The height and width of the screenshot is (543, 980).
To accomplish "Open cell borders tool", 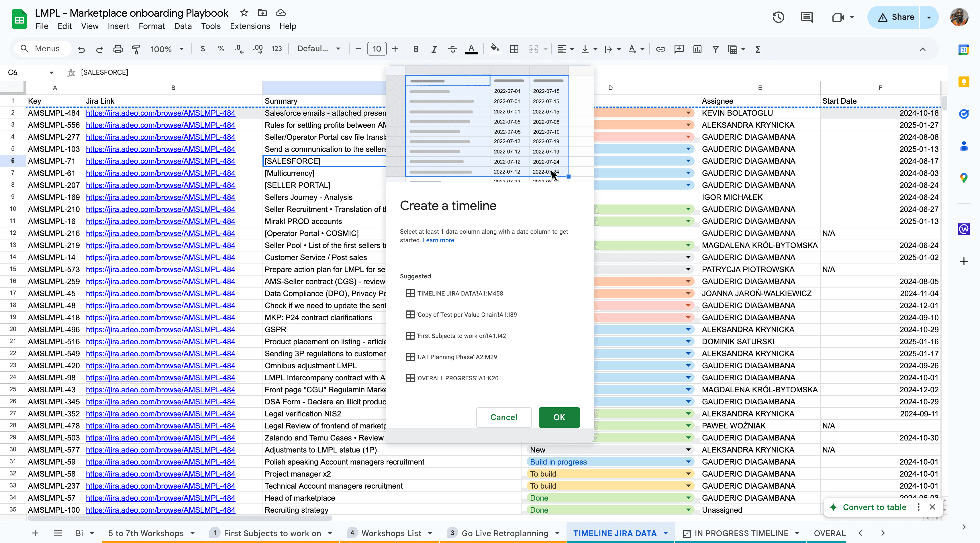I will [514, 49].
